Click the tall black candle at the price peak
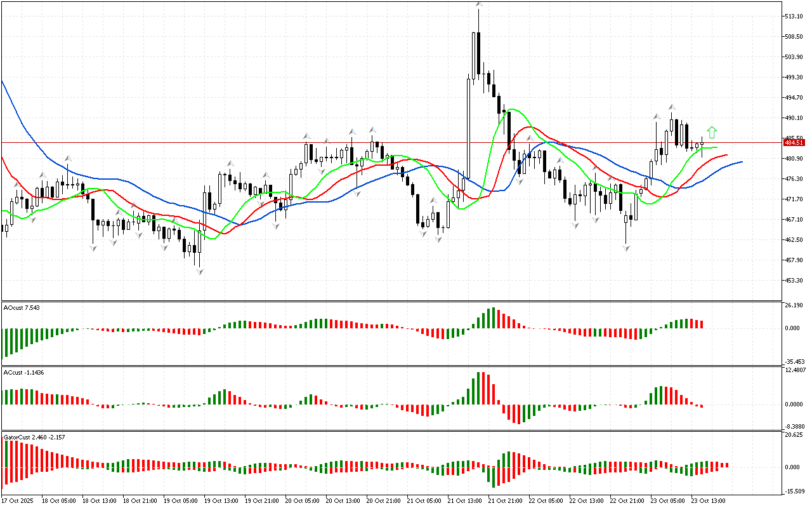This screenshot has height=508, width=812. click(x=479, y=54)
